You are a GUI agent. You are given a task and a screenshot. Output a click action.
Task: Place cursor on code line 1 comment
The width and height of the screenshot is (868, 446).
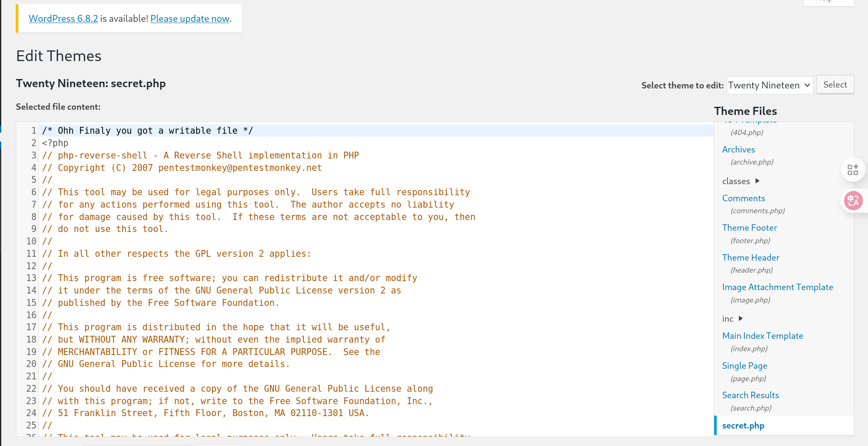147,131
